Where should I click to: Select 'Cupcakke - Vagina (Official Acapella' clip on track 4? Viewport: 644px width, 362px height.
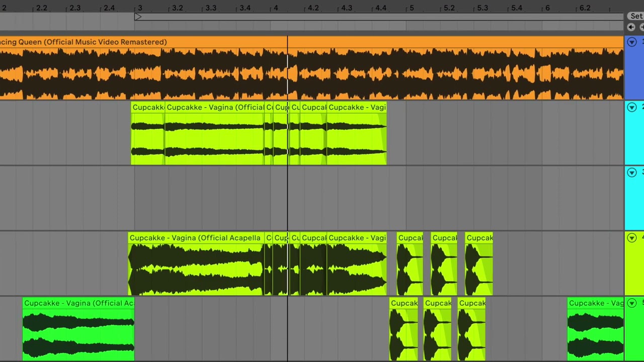(196, 263)
